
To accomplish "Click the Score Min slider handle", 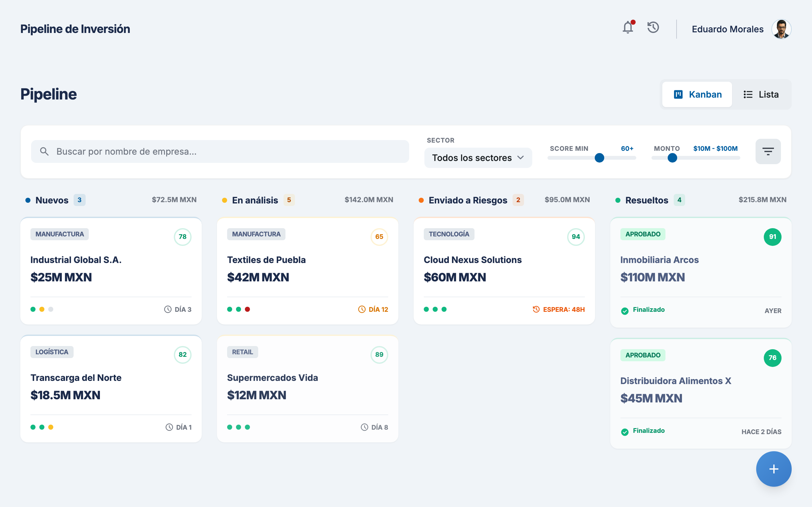I will [599, 157].
